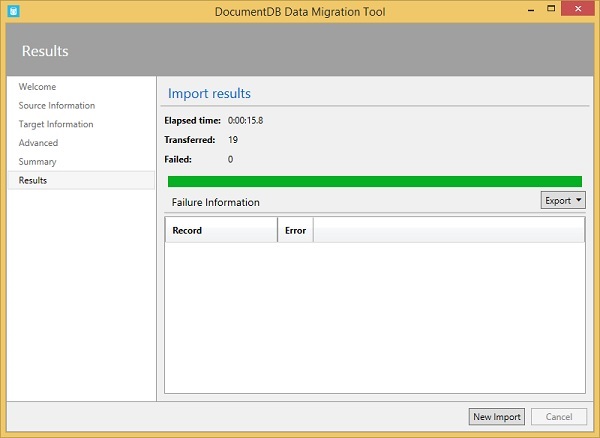Screen dimensions: 600x438
Task: Sort by the Record column header
Action: pos(221,230)
